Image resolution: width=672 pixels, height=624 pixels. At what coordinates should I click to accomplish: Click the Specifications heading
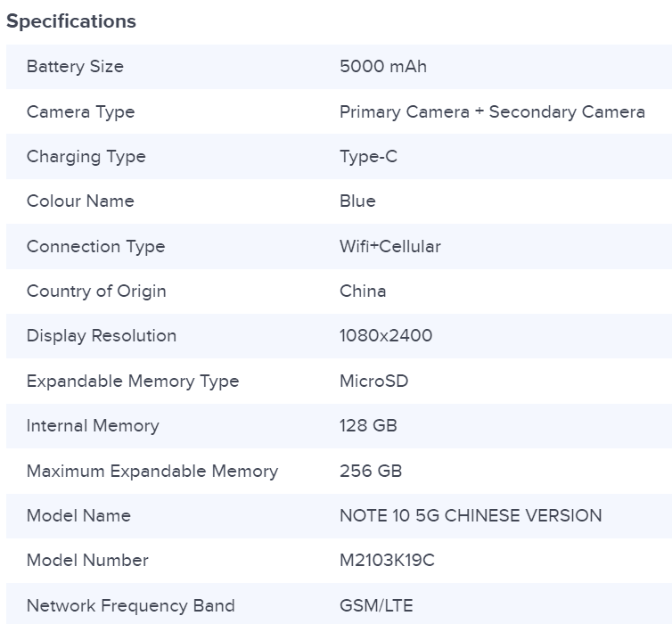click(x=71, y=21)
